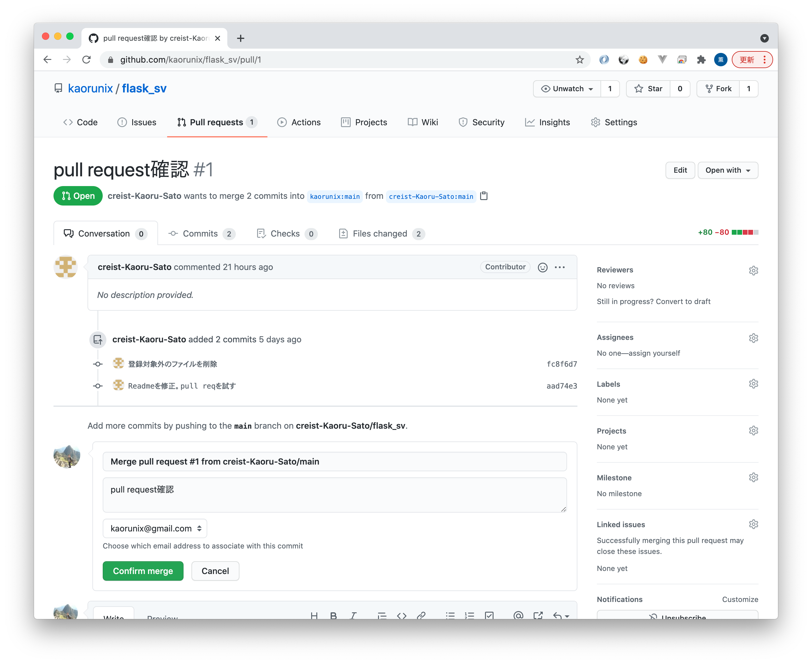
Task: Click the Milestone gear icon
Action: coord(753,477)
